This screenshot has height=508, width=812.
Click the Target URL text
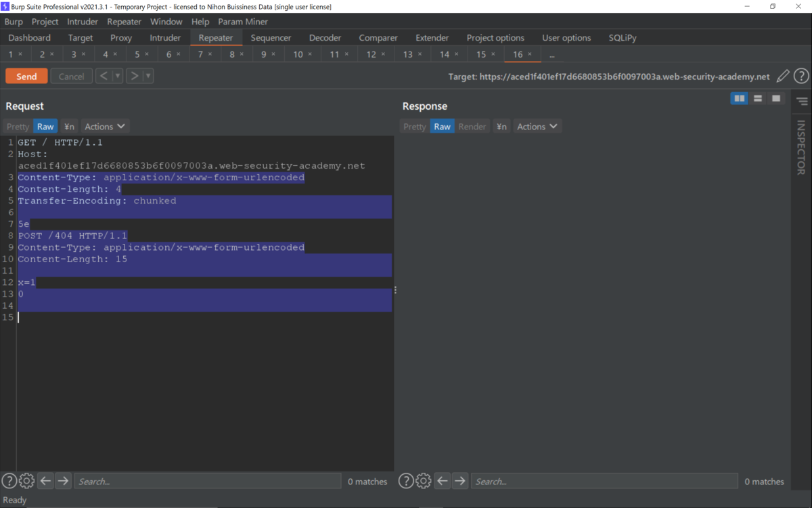coord(609,77)
